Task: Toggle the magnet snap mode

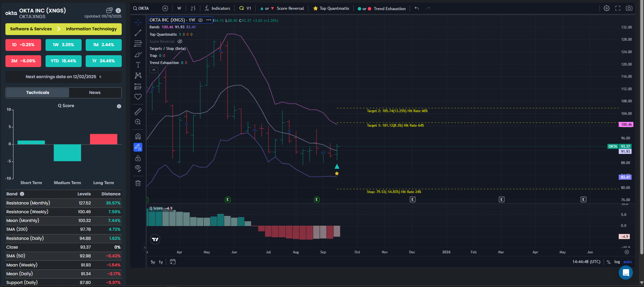Action: click(138, 136)
